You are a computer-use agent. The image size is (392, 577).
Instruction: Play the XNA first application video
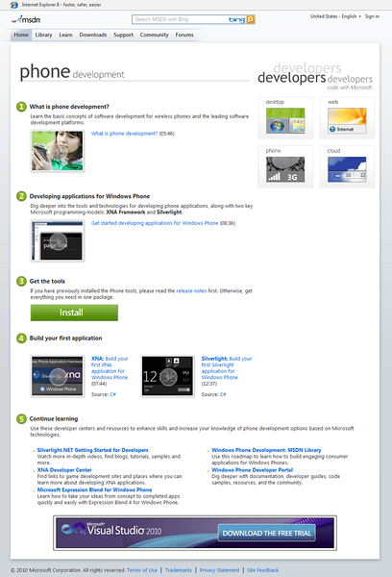coord(58,376)
